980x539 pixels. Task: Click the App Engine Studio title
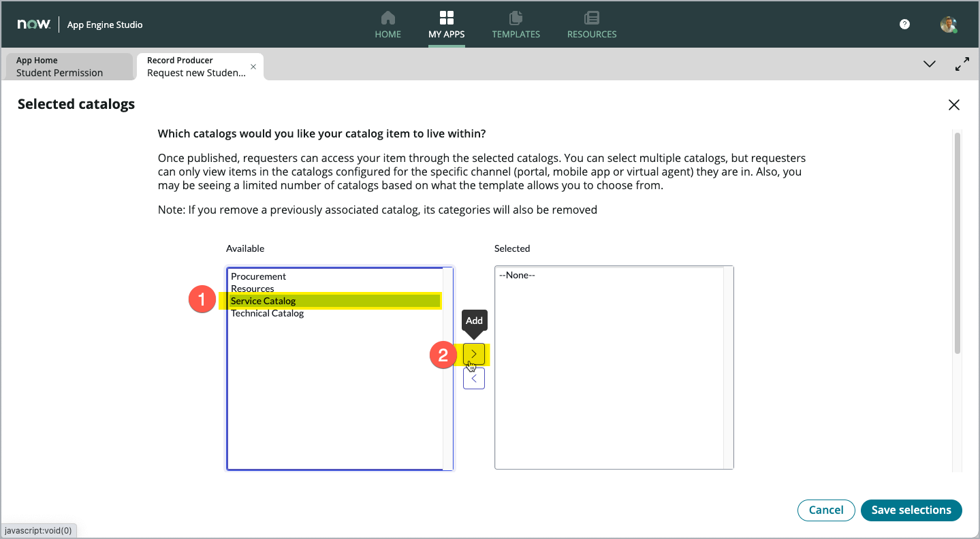pyautogui.click(x=105, y=24)
